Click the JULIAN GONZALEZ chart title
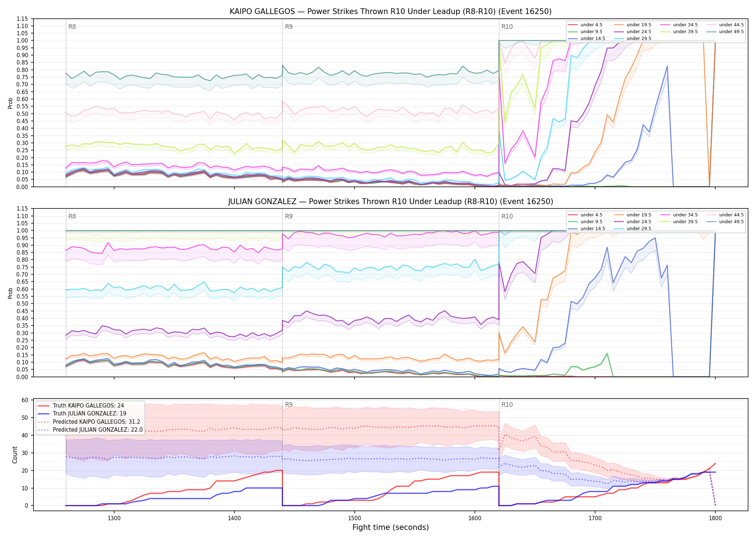The width and height of the screenshot is (756, 540). click(x=391, y=202)
